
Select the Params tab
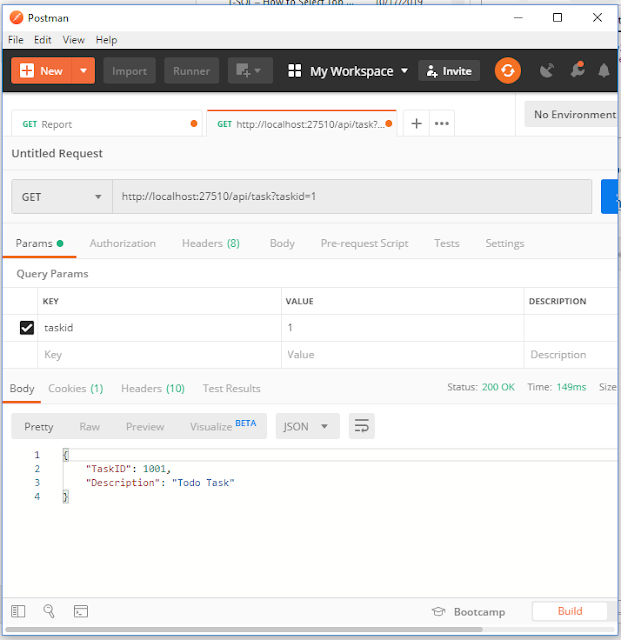[x=39, y=243]
